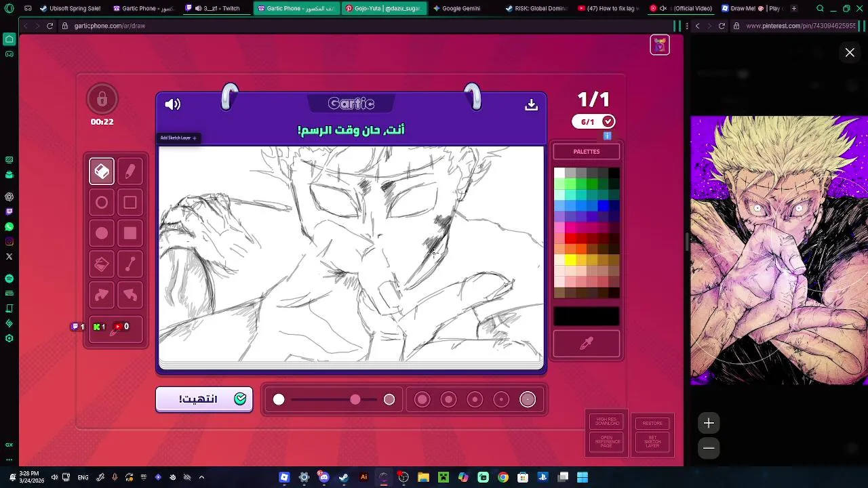The image size is (868, 488).
Task: Select the Pencil tool
Action: click(130, 171)
